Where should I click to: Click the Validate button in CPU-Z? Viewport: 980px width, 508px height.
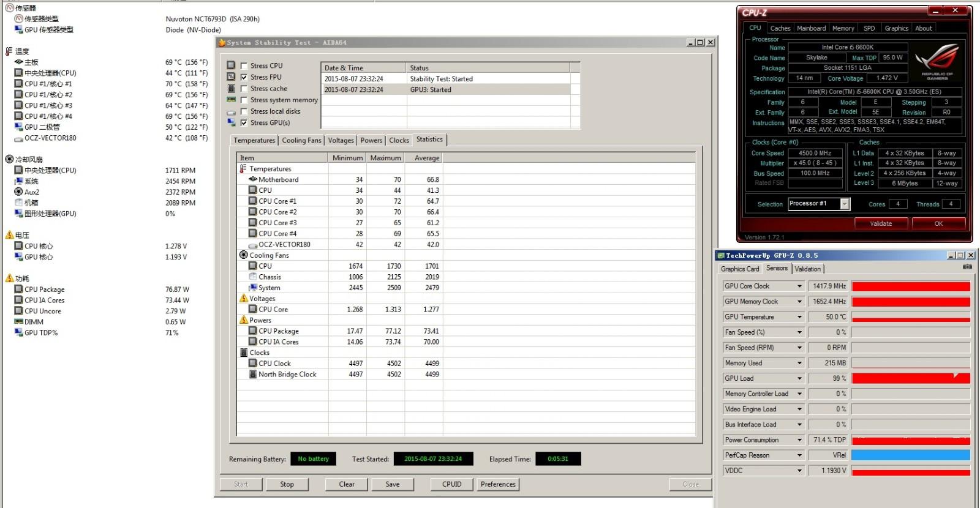pyautogui.click(x=881, y=223)
